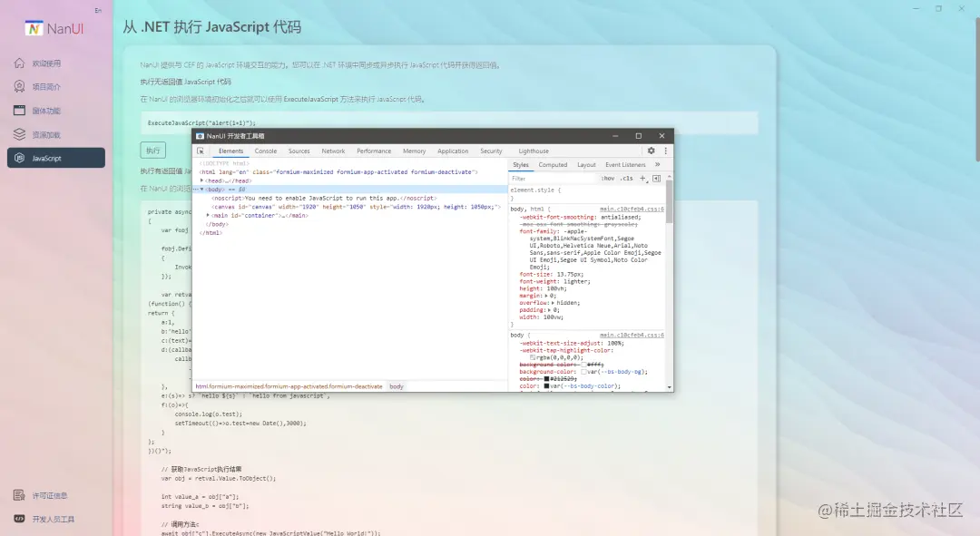The height and width of the screenshot is (536, 980).
Task: Expand the head element node
Action: 201,180
